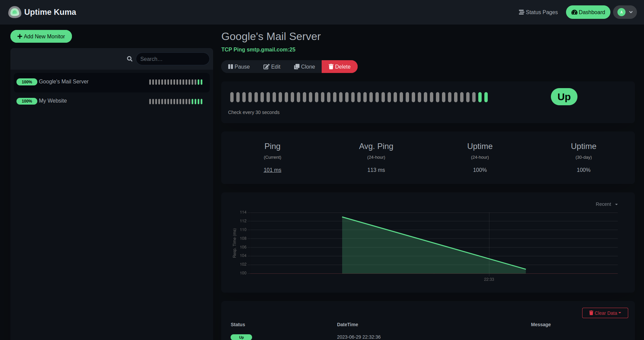Edit this monitor's settings
This screenshot has height=340, width=644.
272,67
